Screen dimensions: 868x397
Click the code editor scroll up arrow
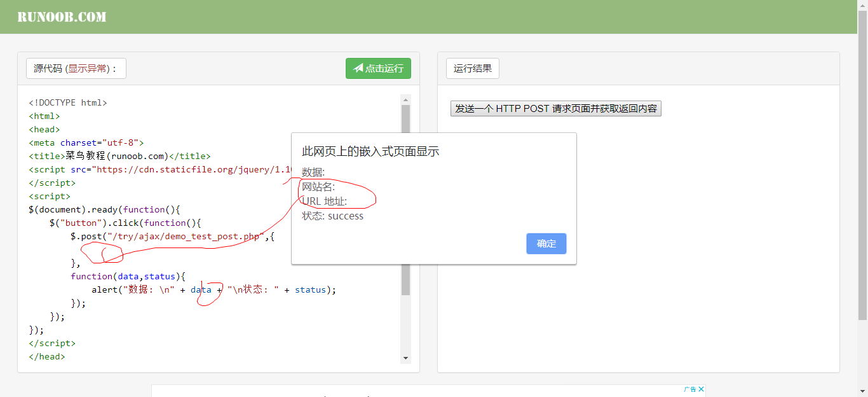[406, 99]
